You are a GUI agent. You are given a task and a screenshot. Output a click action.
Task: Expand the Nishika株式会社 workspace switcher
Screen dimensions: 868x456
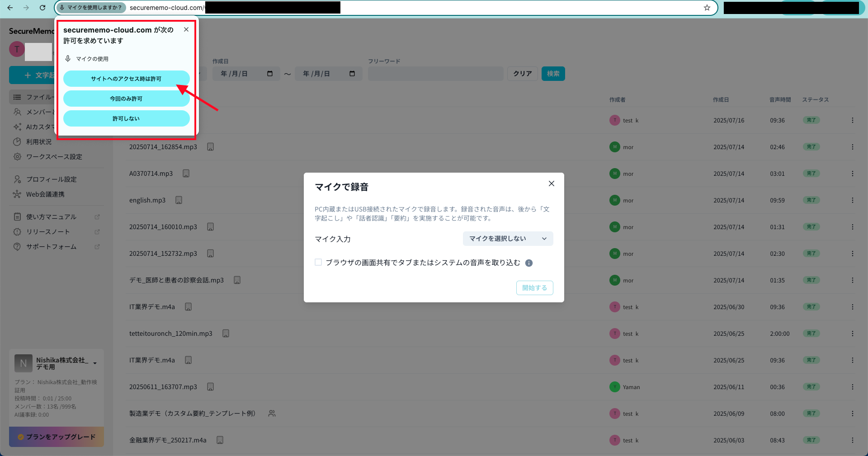tap(95, 363)
